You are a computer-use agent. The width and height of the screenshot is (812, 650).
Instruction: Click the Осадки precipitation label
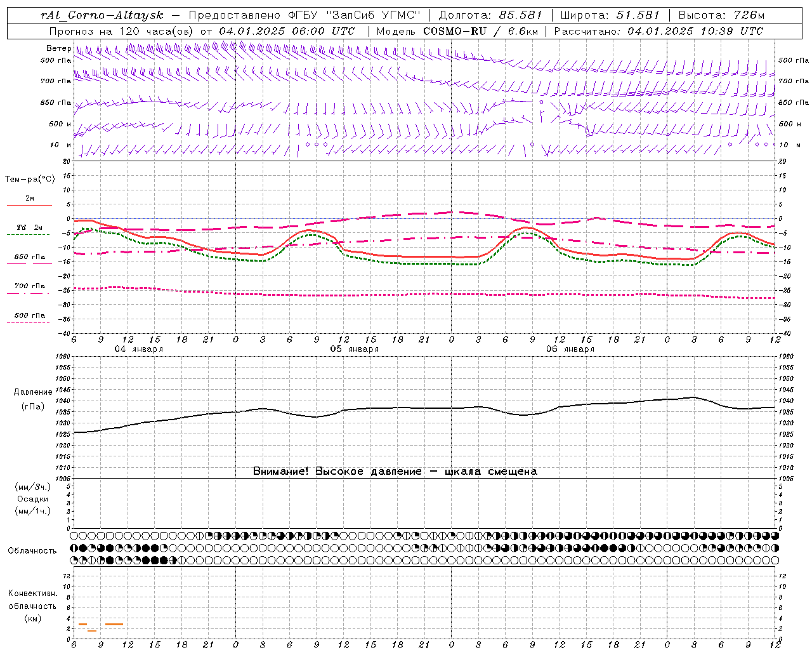click(33, 499)
